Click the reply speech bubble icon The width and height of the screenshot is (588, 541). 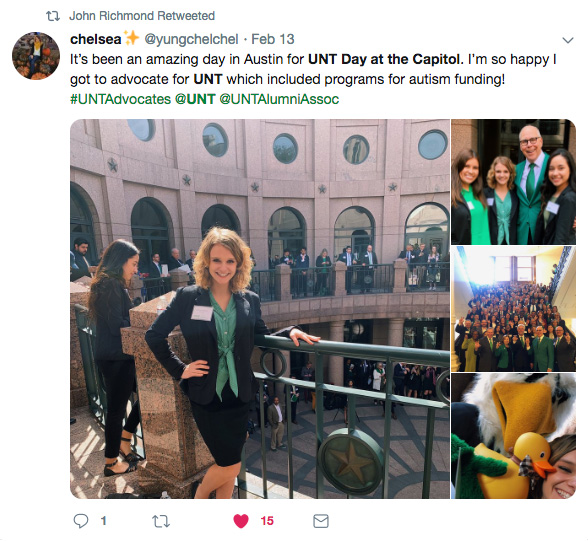(81, 521)
